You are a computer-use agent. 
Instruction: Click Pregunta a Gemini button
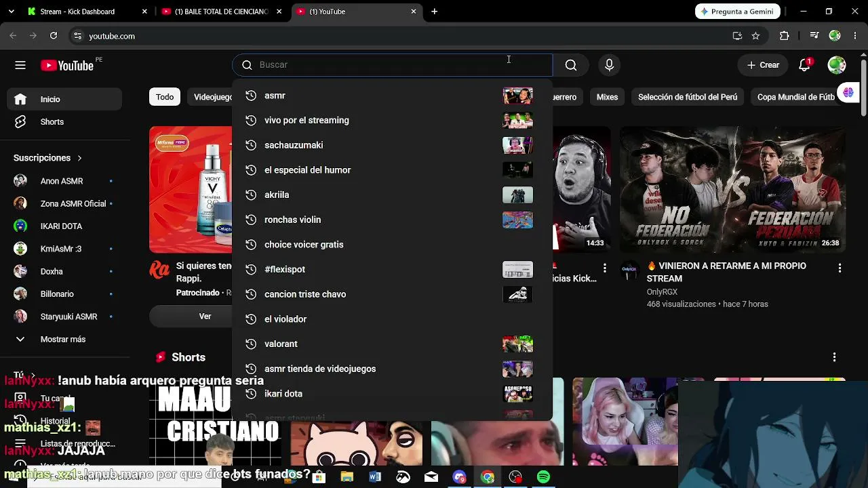738,12
